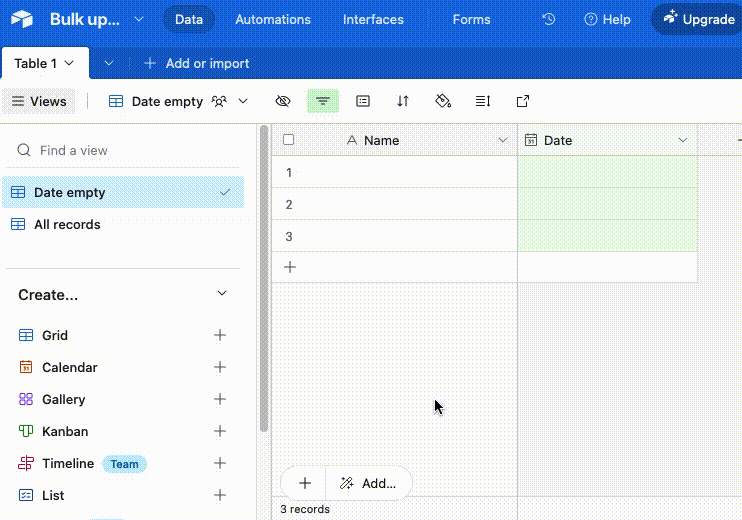Open the base history clock icon

[548, 19]
